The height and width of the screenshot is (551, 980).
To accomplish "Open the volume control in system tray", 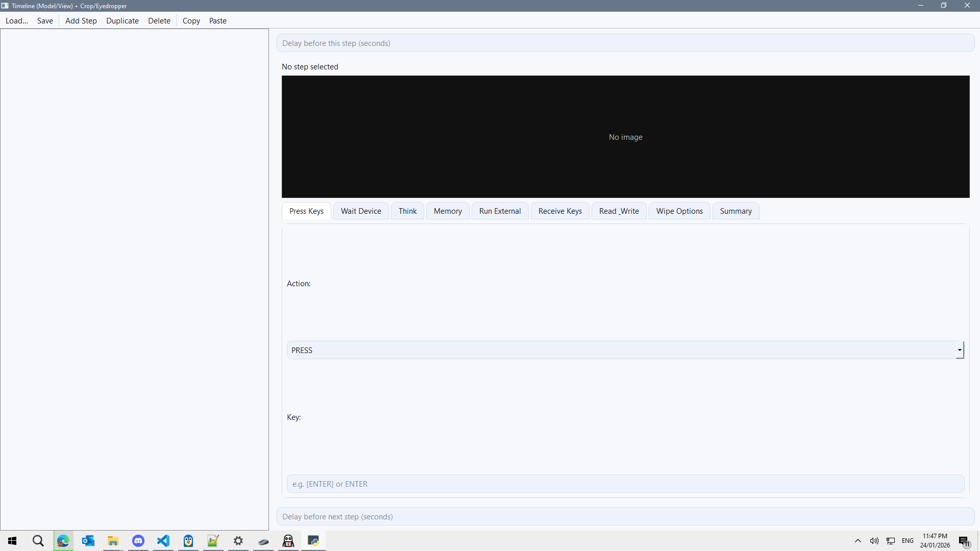I will (874, 541).
